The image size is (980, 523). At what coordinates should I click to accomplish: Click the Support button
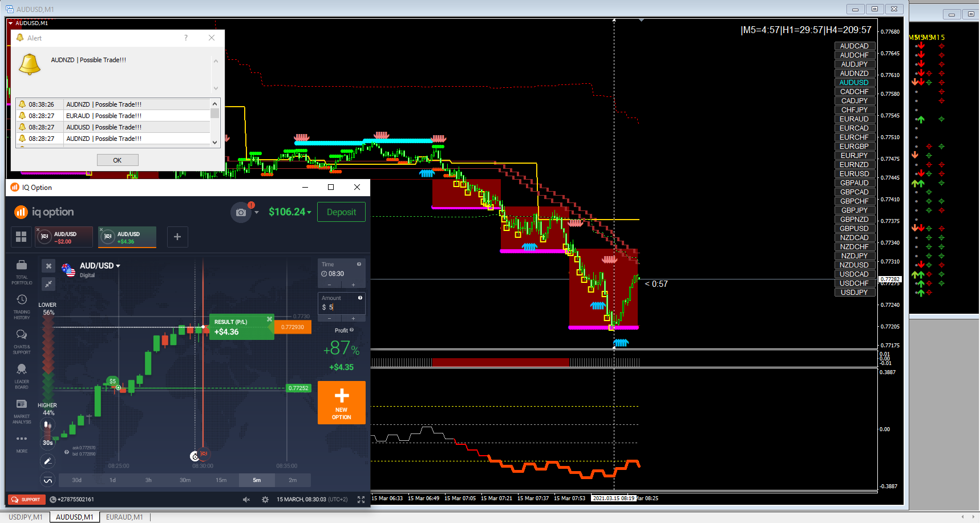point(27,500)
